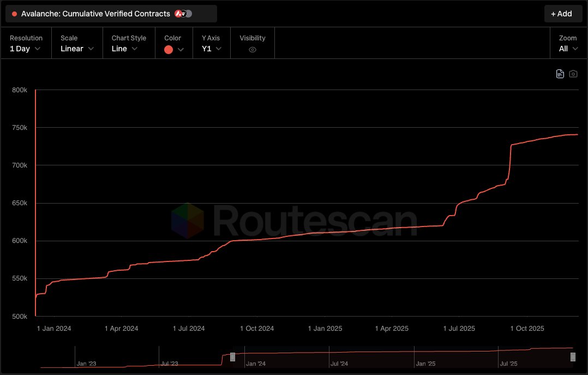Screen dimensions: 588x375
Task: Click Jan '23 in the navigator
Action: point(86,364)
